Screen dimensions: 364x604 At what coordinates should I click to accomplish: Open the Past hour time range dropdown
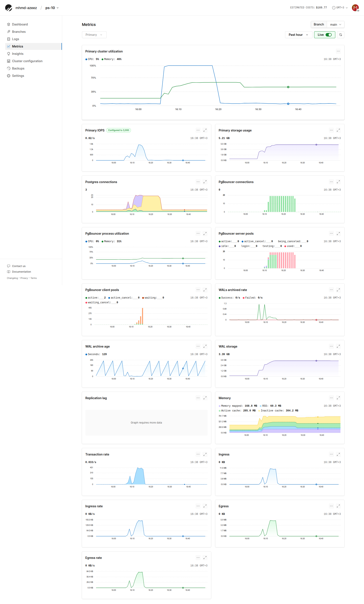[298, 35]
